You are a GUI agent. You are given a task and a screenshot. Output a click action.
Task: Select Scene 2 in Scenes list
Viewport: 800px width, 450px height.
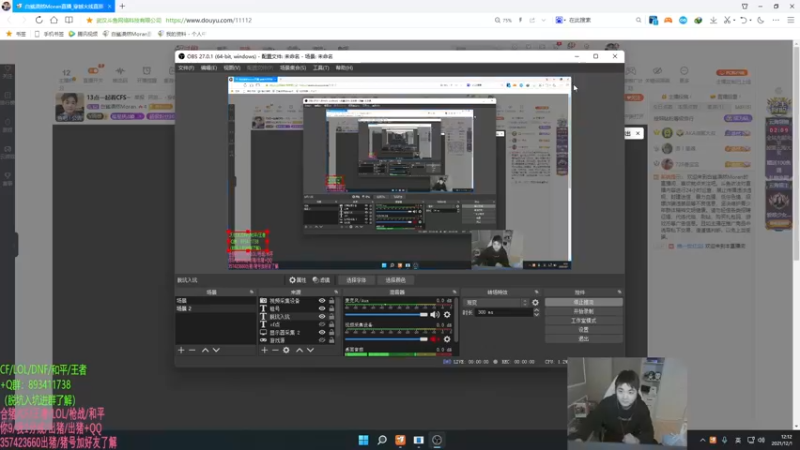click(215, 309)
